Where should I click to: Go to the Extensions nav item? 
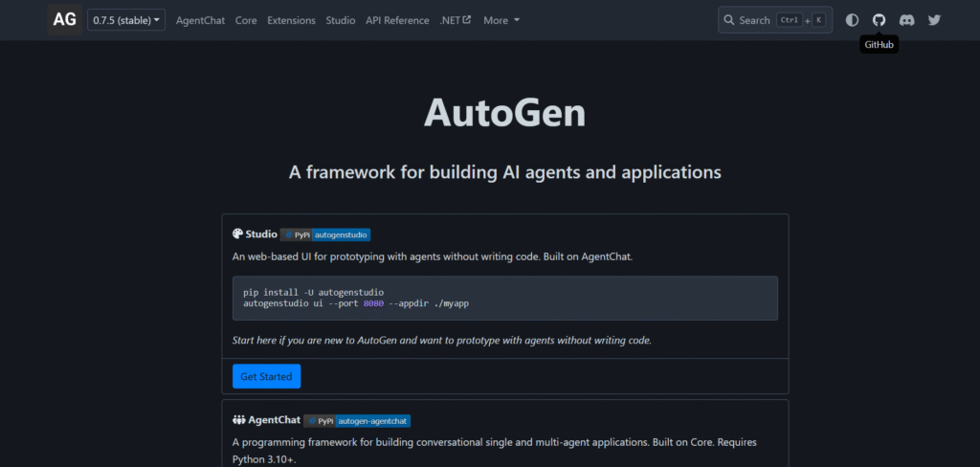pos(291,20)
